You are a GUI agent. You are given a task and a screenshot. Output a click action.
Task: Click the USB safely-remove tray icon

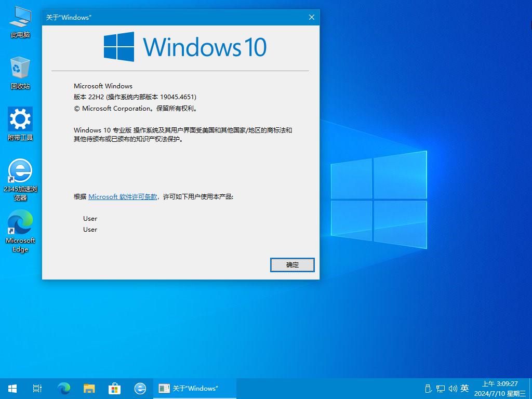pyautogui.click(x=428, y=389)
